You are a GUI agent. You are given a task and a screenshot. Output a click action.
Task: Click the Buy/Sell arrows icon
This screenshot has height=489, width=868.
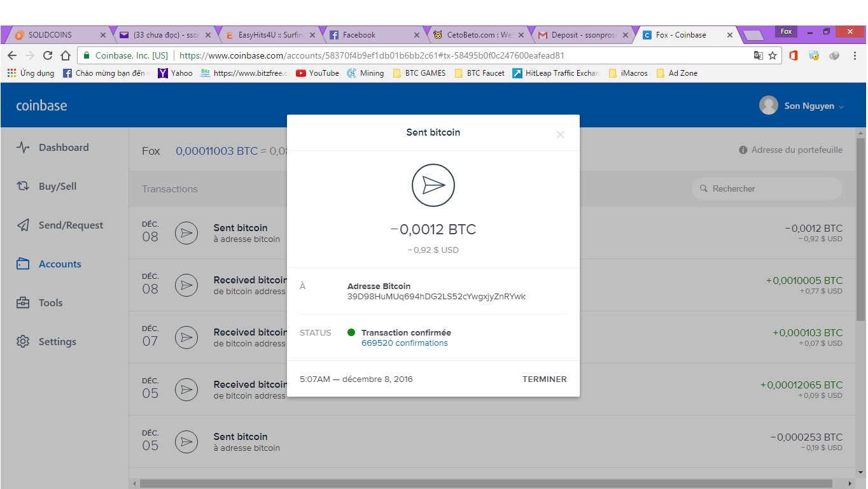pyautogui.click(x=23, y=187)
